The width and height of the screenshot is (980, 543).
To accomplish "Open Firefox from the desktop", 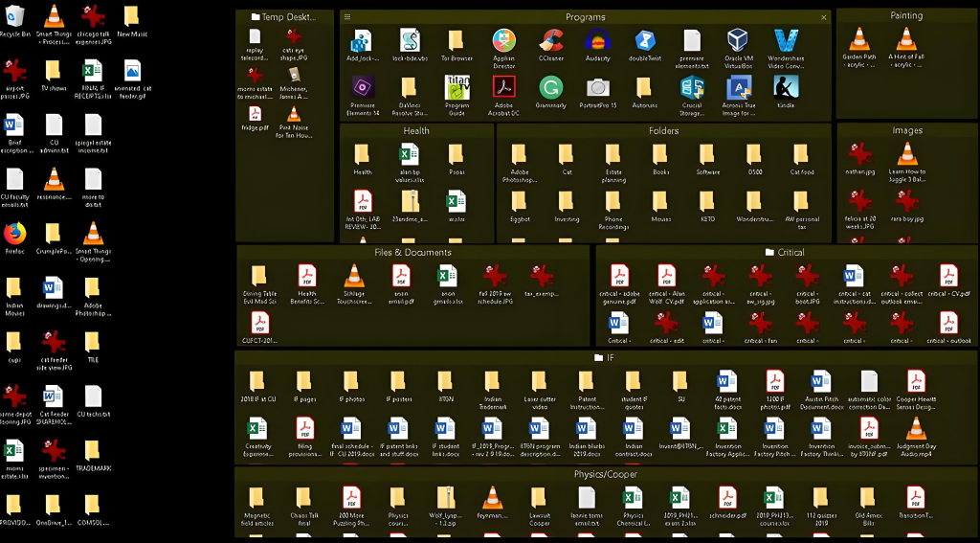I will 14,234.
